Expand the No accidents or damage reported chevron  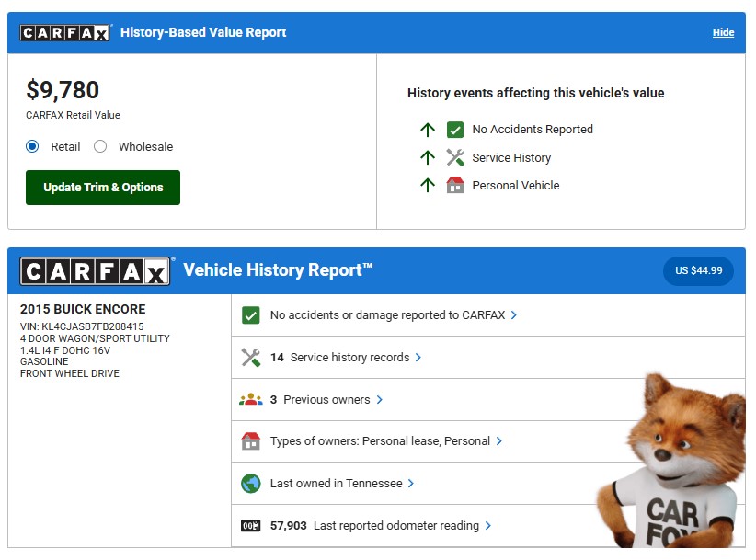tap(514, 315)
